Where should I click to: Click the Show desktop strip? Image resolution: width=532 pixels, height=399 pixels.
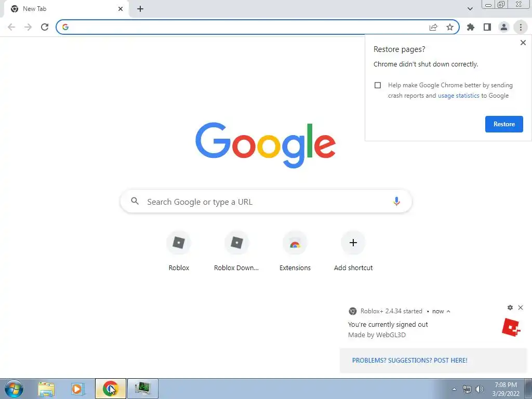click(528, 389)
